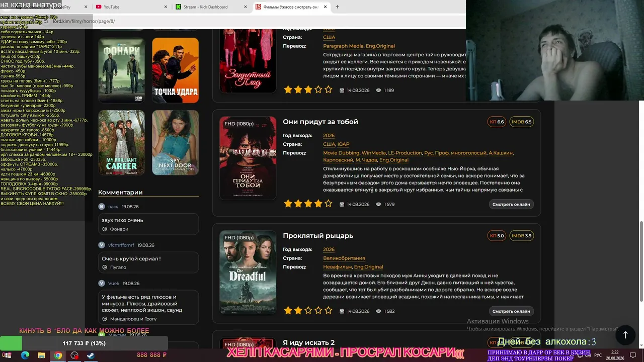The image size is (644, 362).
Task: Click the page vertical scrollbar thumb
Action: point(640,261)
